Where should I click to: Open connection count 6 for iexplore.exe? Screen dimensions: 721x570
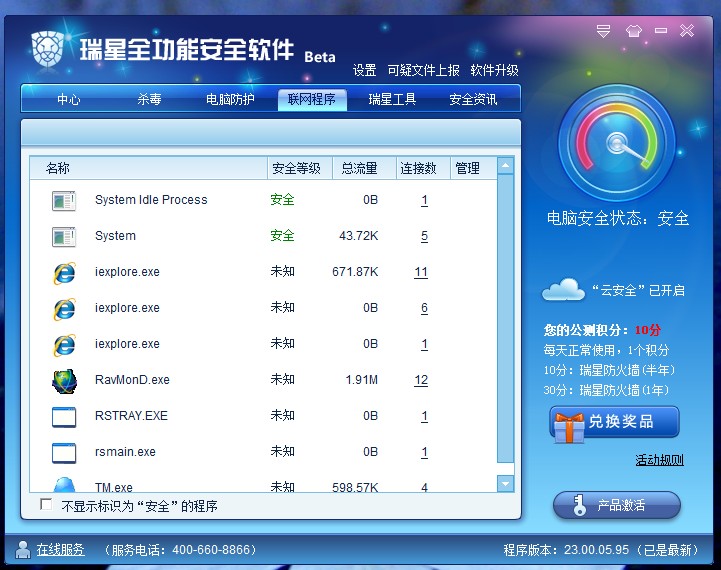tap(424, 308)
